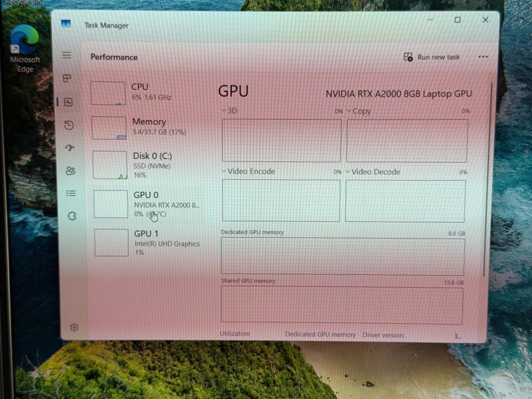Click the Shared GPU memory graph
The width and height of the screenshot is (532, 399).
click(x=341, y=305)
